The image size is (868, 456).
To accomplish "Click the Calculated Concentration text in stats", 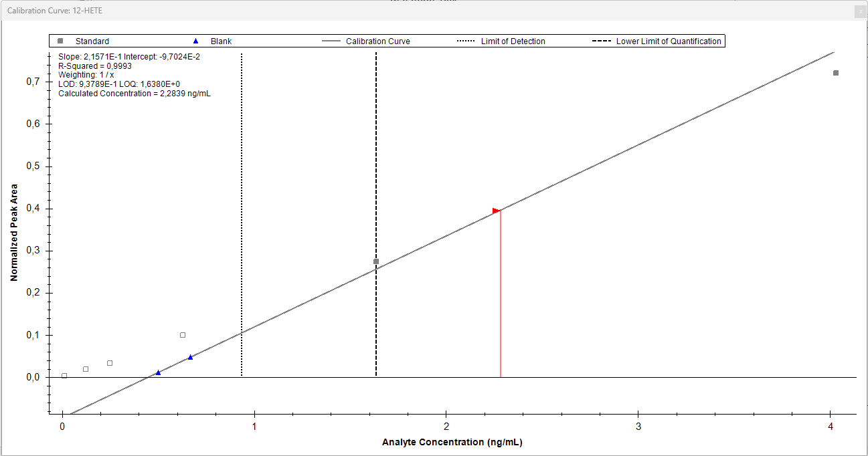I will click(x=134, y=94).
